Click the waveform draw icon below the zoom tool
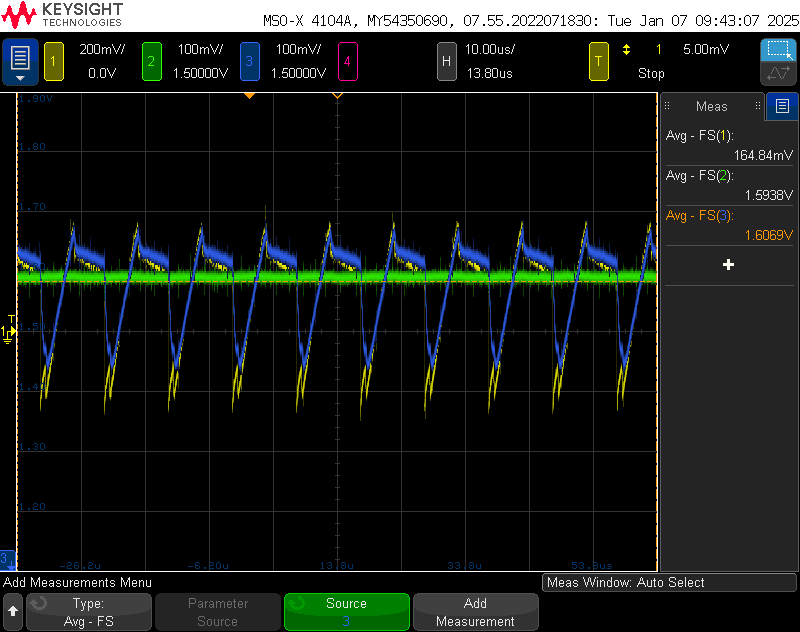 click(778, 73)
